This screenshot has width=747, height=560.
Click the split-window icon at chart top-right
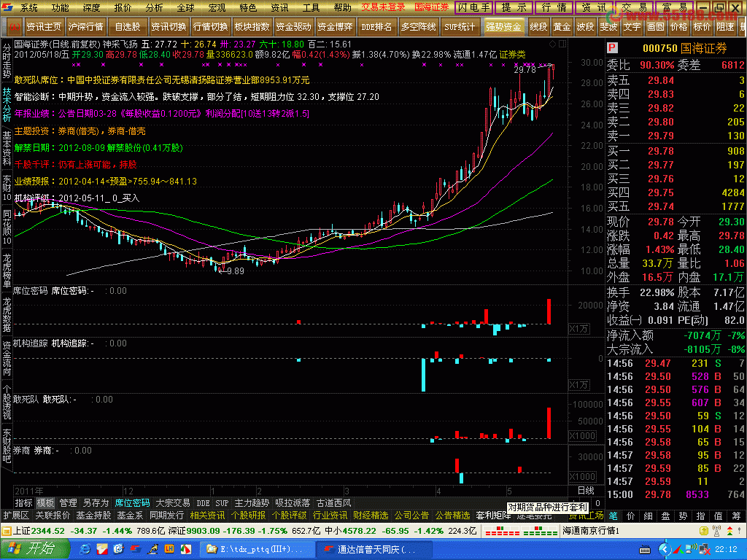click(562, 44)
